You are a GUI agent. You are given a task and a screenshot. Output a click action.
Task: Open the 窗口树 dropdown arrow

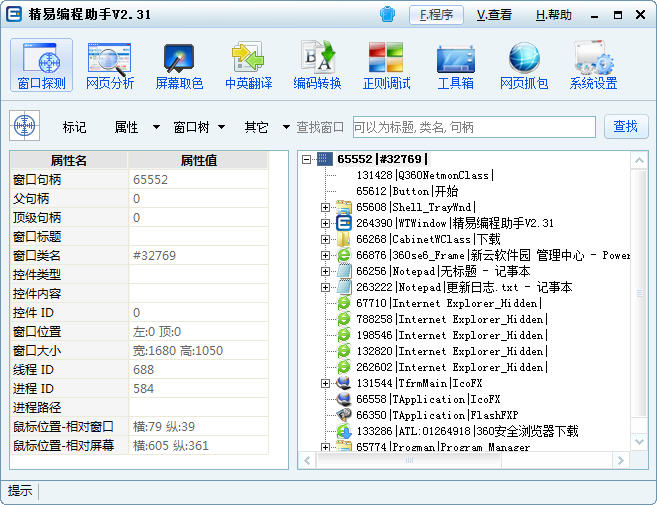coord(222,127)
